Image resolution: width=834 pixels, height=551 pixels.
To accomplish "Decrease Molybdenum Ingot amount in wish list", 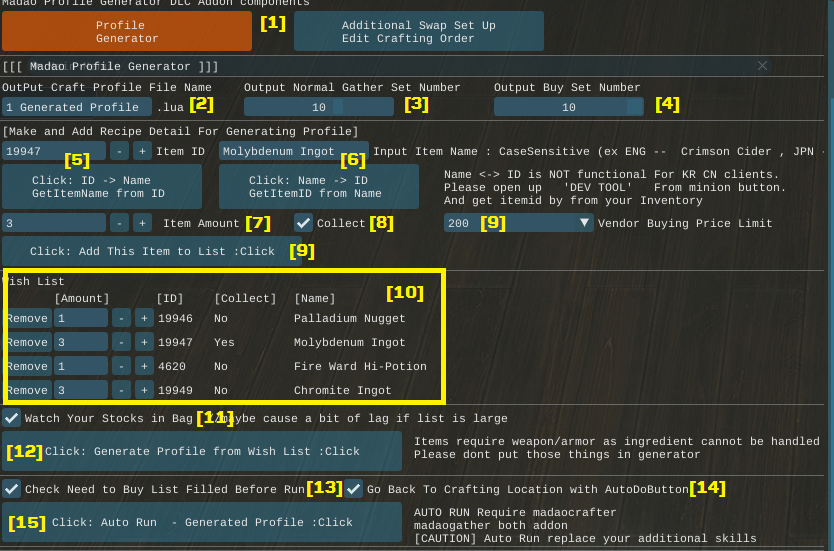I will tap(121, 342).
